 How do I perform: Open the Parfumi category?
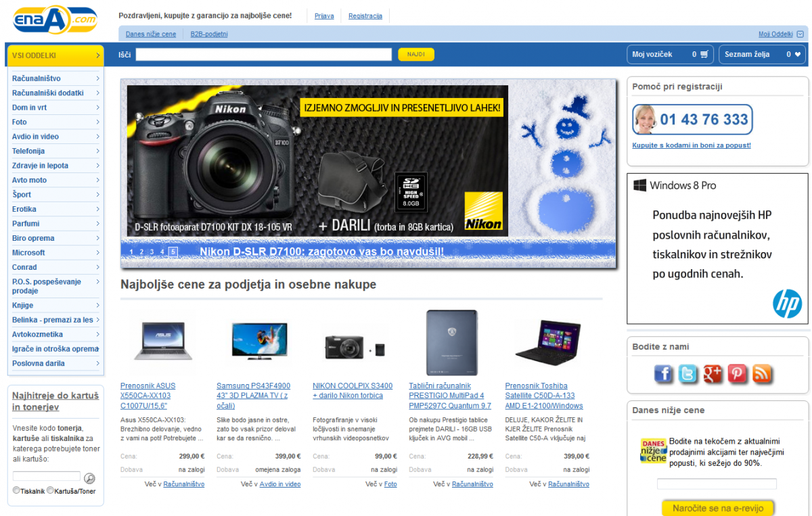(x=55, y=224)
